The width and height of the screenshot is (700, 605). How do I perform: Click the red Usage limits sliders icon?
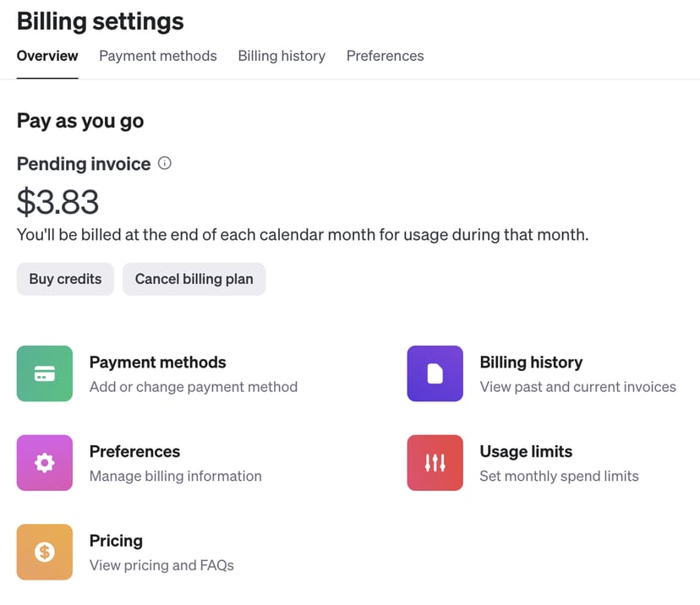[435, 463]
